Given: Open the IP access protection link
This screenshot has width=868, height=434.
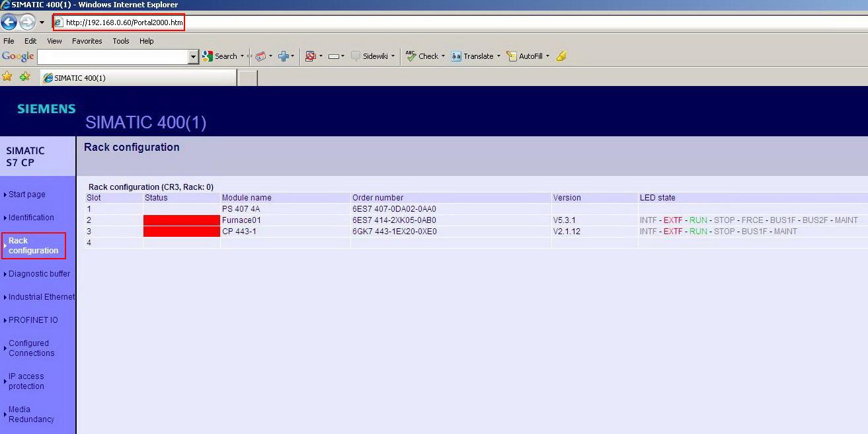Looking at the screenshot, I should tap(26, 381).
